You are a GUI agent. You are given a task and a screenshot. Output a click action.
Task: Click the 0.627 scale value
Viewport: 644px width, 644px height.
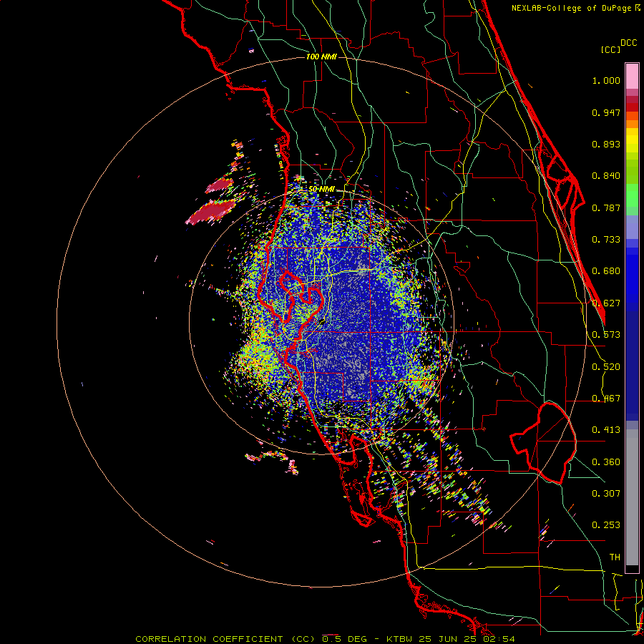(606, 303)
